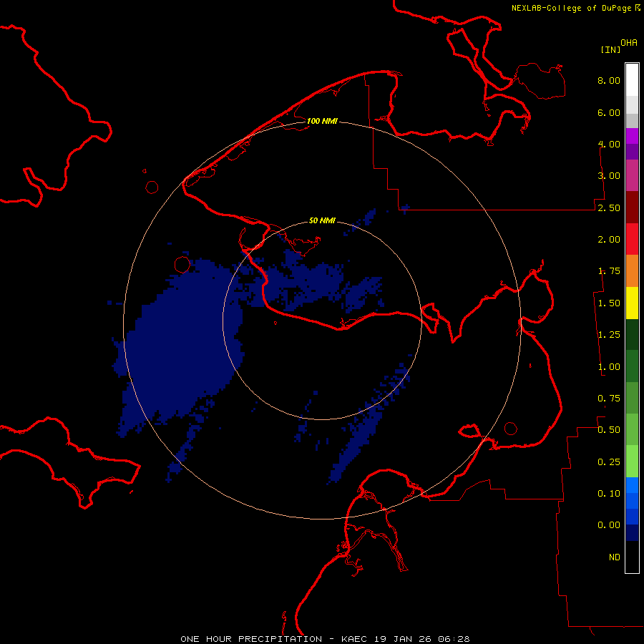This screenshot has height=644, width=644.
Task: Click the NEXLAB-College of DuPage title text
Action: click(x=571, y=8)
